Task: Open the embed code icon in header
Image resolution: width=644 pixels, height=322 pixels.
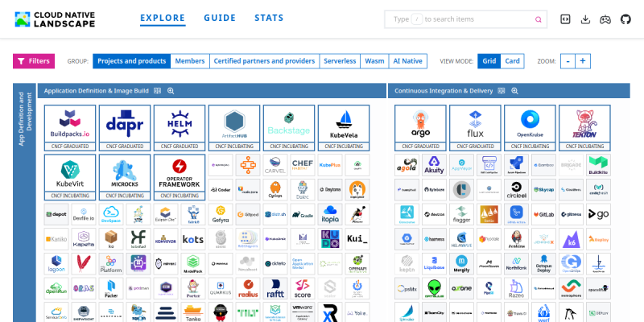Action: (566, 19)
